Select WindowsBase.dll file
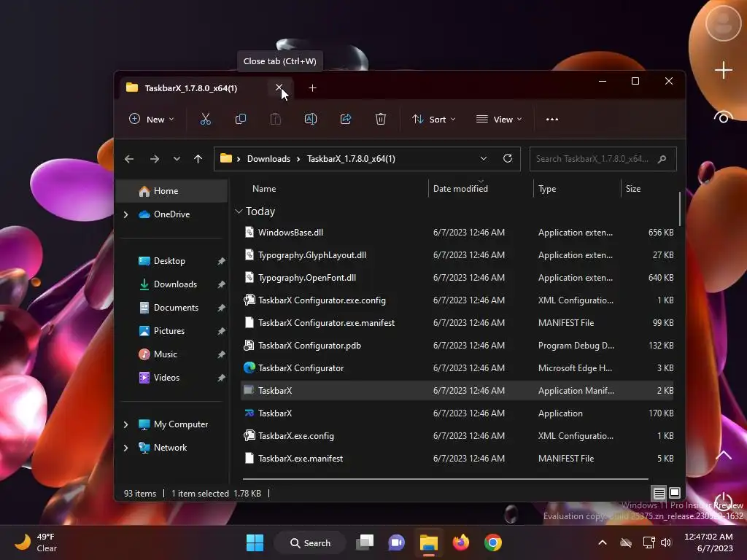The width and height of the screenshot is (747, 560). 457,233
